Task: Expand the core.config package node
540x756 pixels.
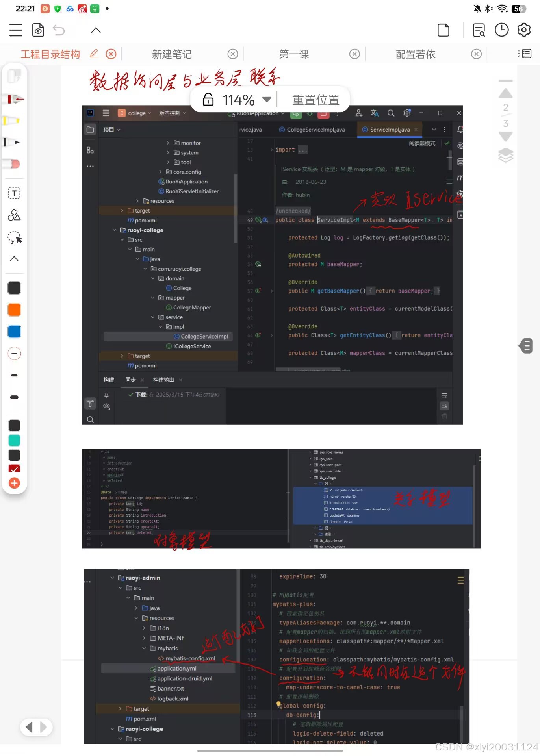Action: tap(160, 172)
